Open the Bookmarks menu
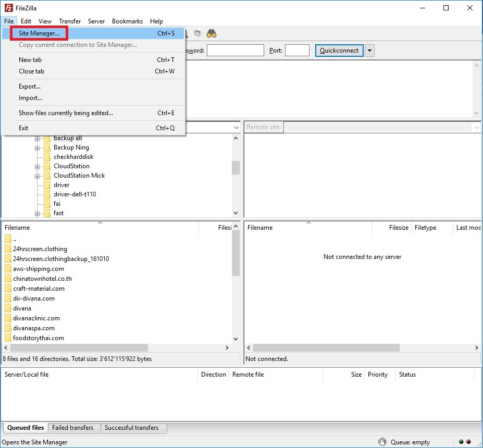This screenshot has width=483, height=448. [127, 21]
